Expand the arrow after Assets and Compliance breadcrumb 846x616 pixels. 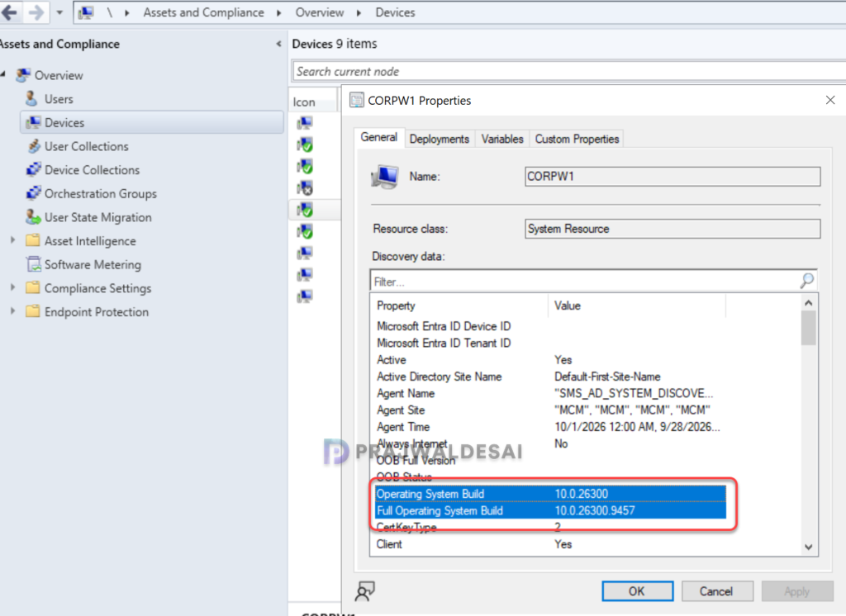279,12
